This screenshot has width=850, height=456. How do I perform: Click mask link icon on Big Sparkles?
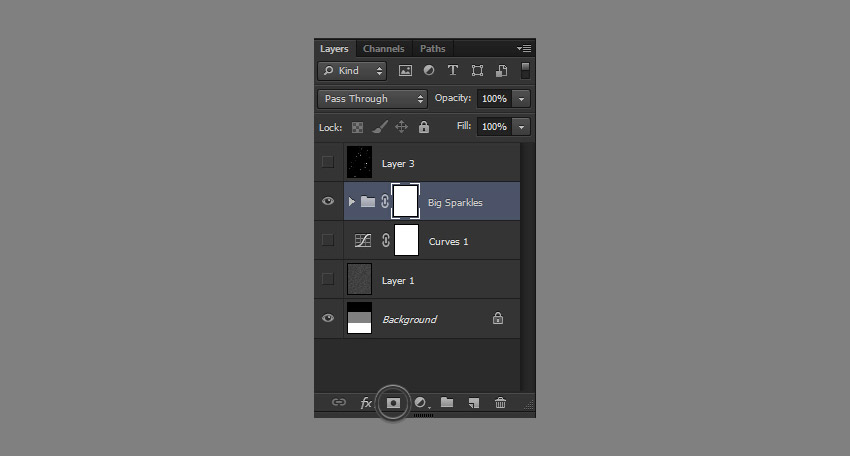(384, 201)
